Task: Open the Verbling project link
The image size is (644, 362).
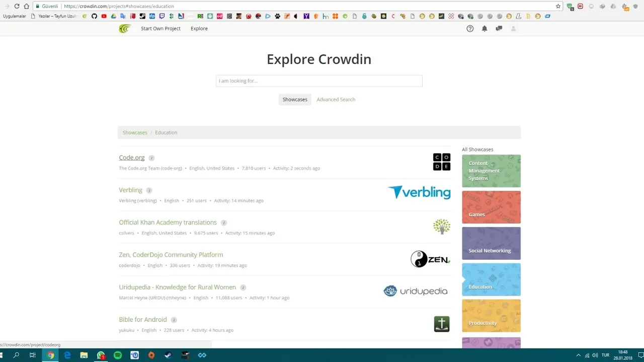Action: tap(130, 190)
